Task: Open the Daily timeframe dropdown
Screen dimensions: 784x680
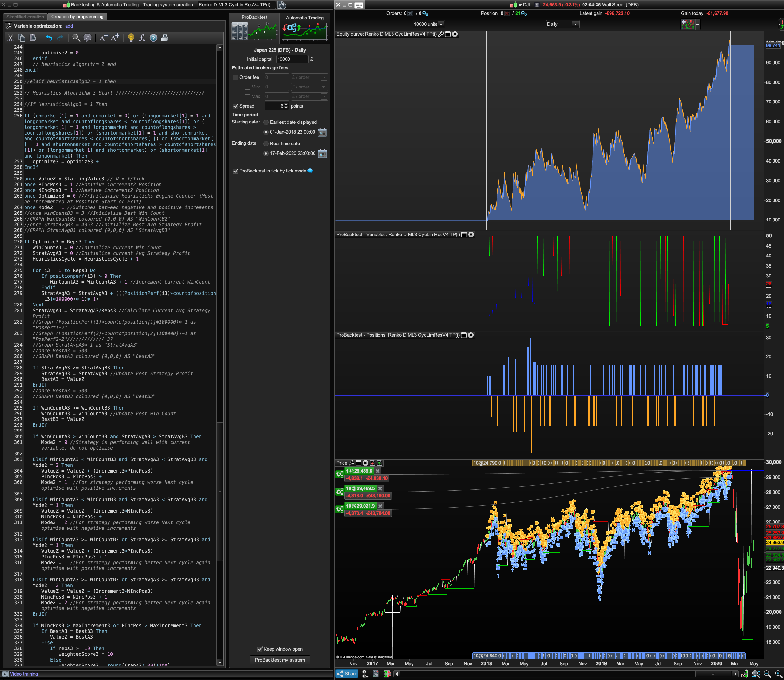Action: (x=562, y=24)
